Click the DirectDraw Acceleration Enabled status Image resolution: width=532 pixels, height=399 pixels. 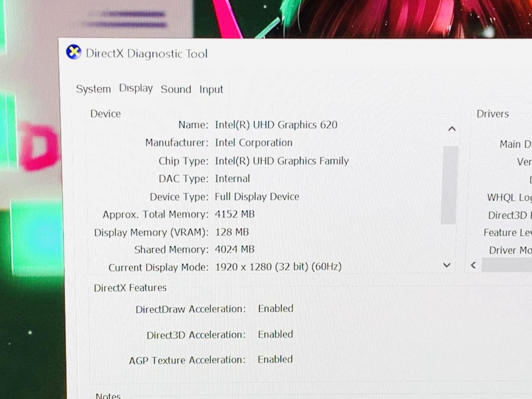(275, 309)
